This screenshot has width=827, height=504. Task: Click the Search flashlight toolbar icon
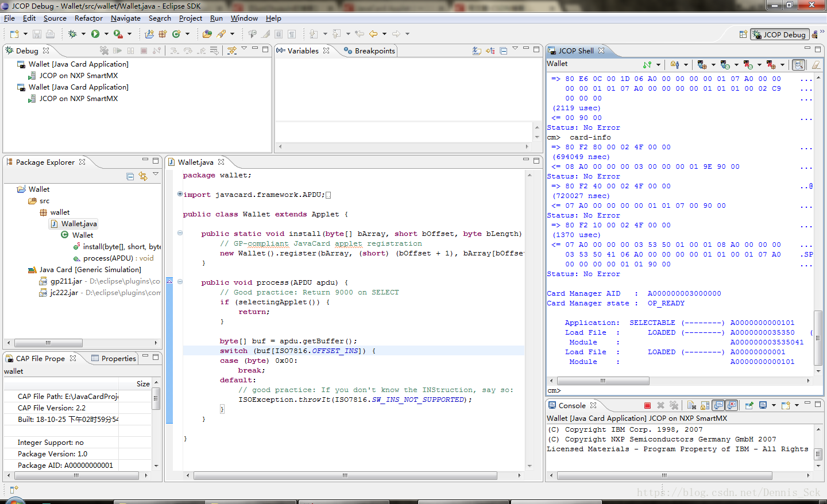click(221, 34)
